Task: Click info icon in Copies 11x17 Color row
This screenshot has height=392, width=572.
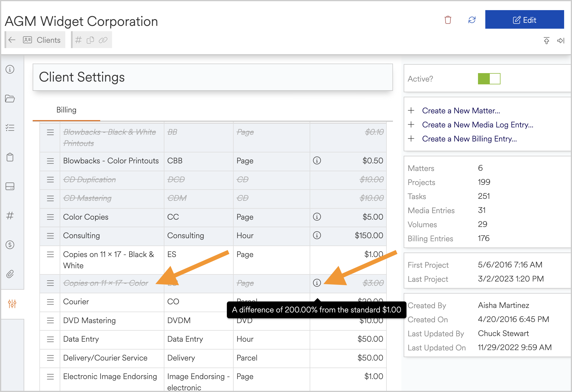Action: (317, 283)
